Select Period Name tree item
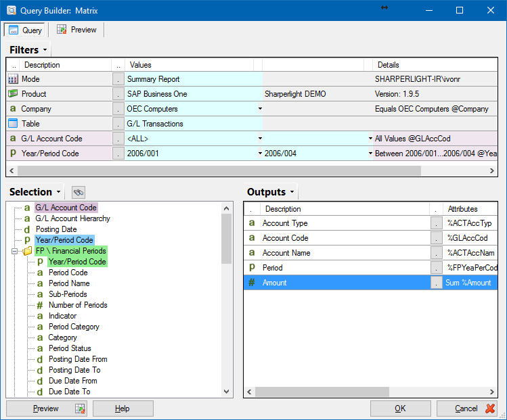Screen dimensions: 507x420 point(69,283)
